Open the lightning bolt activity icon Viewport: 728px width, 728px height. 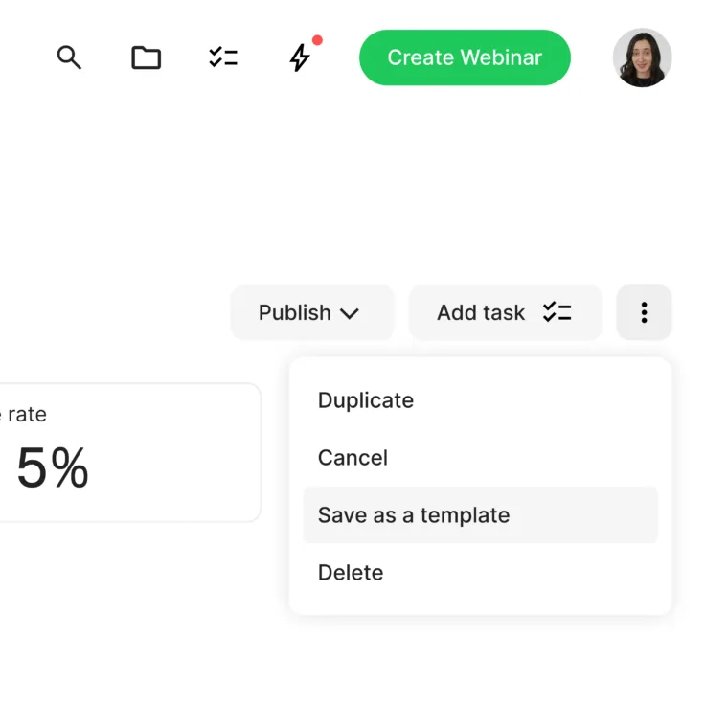(x=300, y=57)
